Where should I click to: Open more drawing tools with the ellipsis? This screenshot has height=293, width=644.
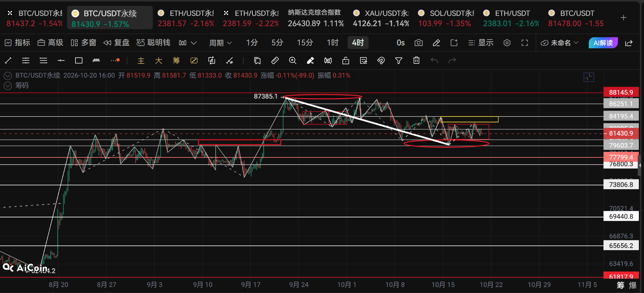coord(115,60)
